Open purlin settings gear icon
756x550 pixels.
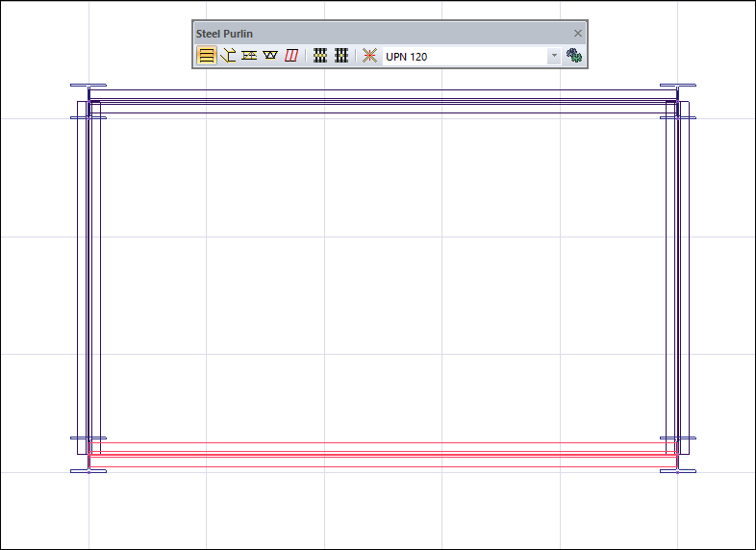(574, 56)
